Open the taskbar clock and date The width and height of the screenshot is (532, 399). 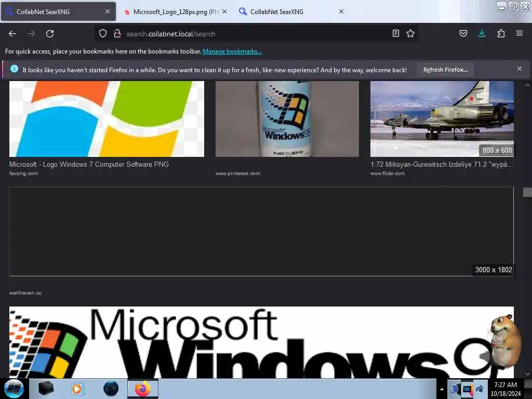coord(506,389)
